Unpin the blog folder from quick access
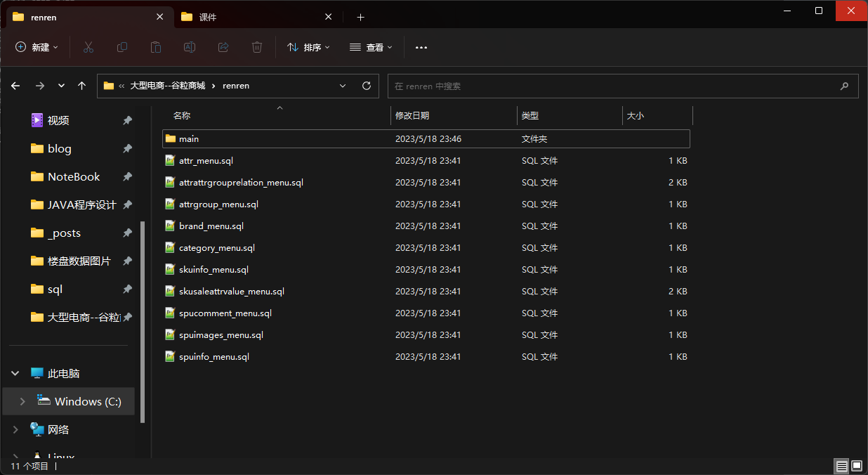The width and height of the screenshot is (868, 475). click(127, 149)
